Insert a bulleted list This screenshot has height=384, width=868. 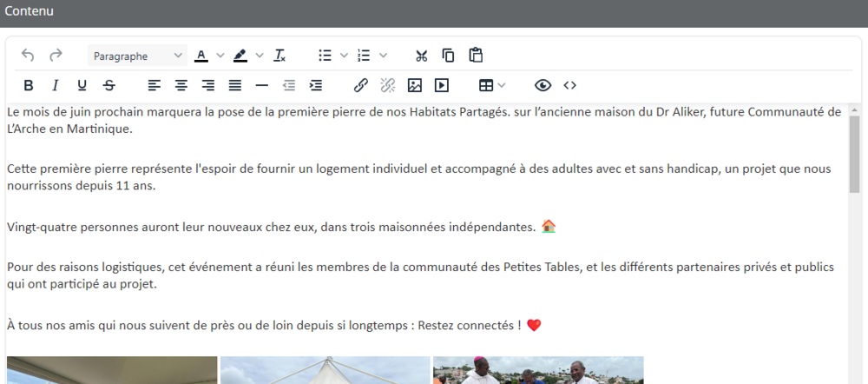point(325,56)
